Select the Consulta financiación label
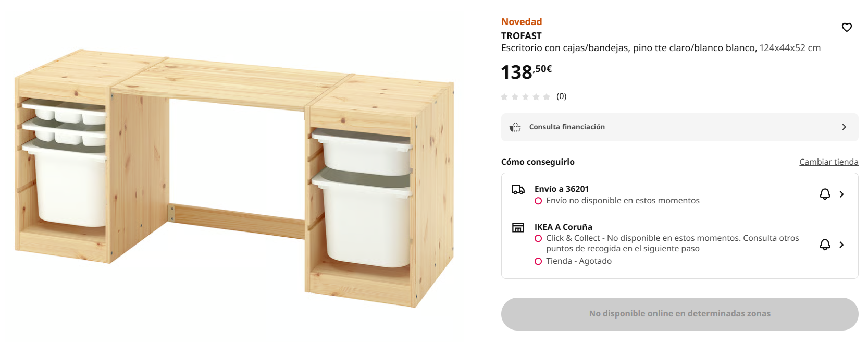Viewport: 868px width, 342px height. click(567, 127)
